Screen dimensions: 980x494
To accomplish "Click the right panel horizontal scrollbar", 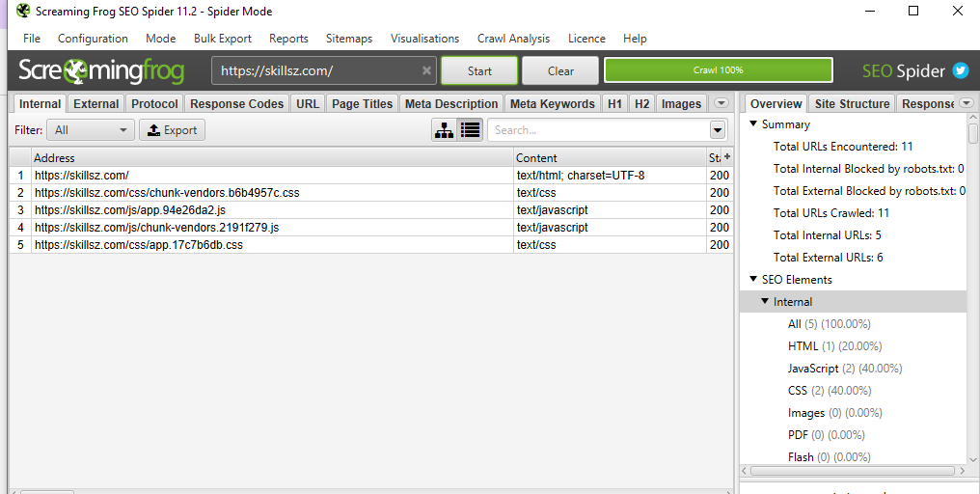I will tap(853, 470).
